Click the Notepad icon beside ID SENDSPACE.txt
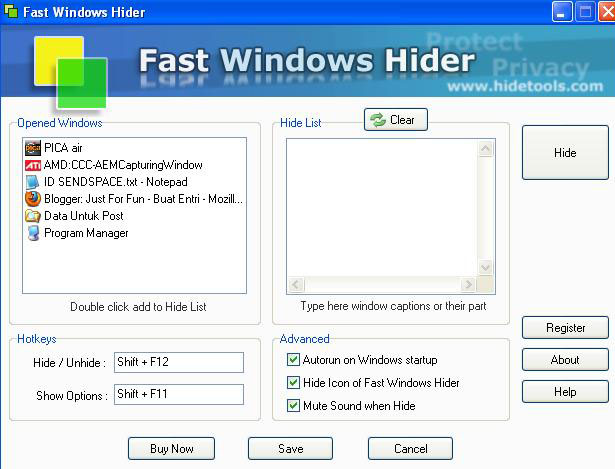This screenshot has height=469, width=615. pos(33,182)
